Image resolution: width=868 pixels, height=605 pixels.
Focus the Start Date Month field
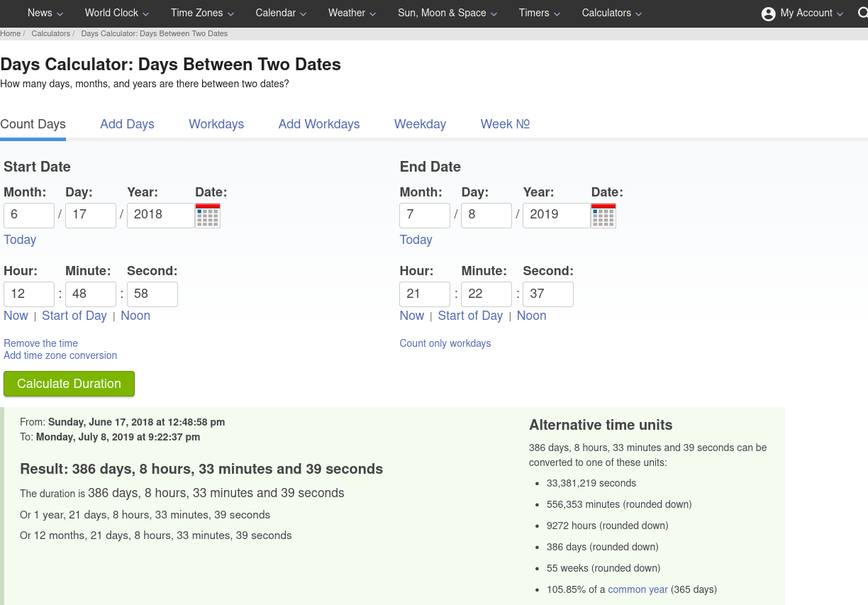click(x=29, y=216)
